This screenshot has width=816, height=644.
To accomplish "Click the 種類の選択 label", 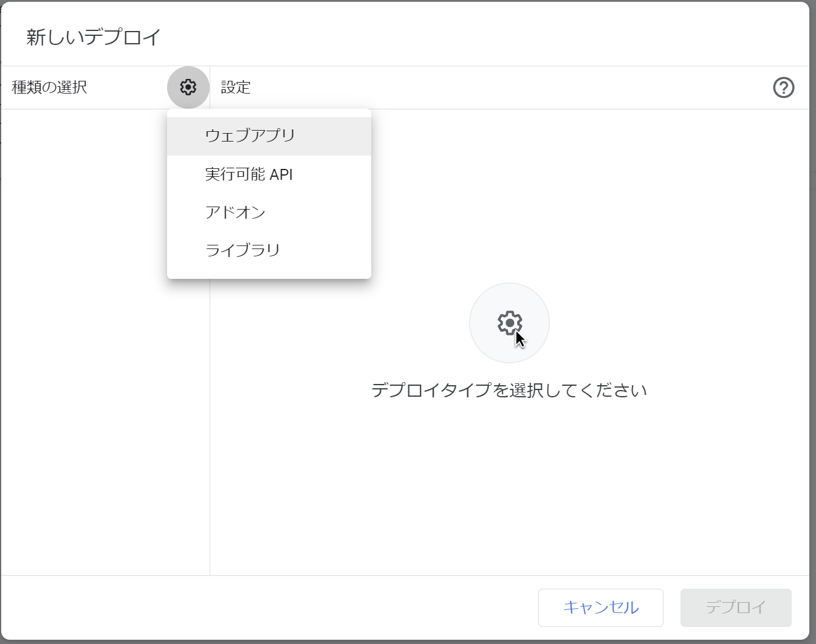I will 50,87.
